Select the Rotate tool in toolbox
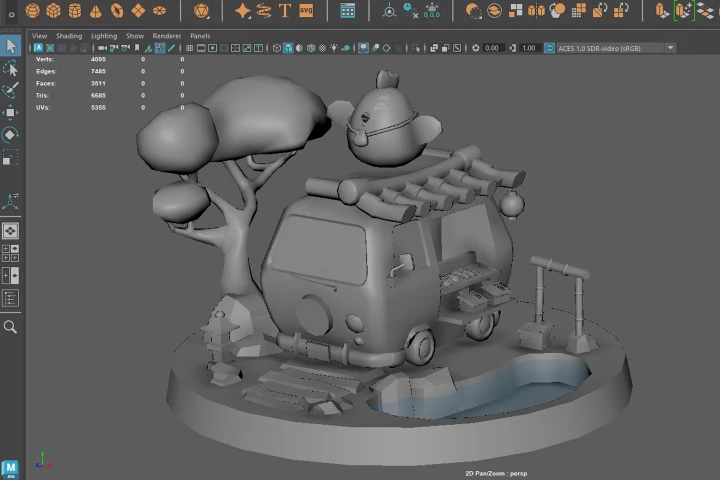 point(10,135)
